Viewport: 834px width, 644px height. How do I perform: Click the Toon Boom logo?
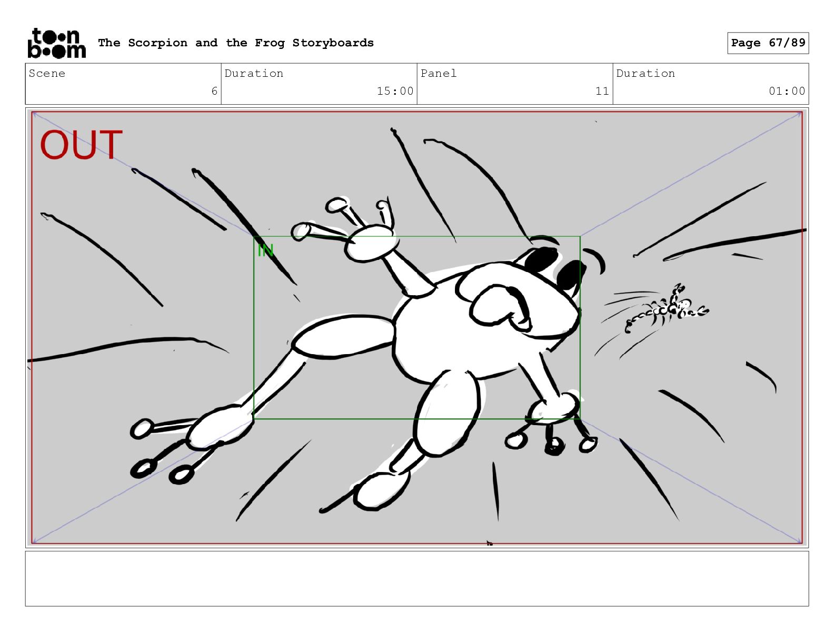[x=56, y=43]
